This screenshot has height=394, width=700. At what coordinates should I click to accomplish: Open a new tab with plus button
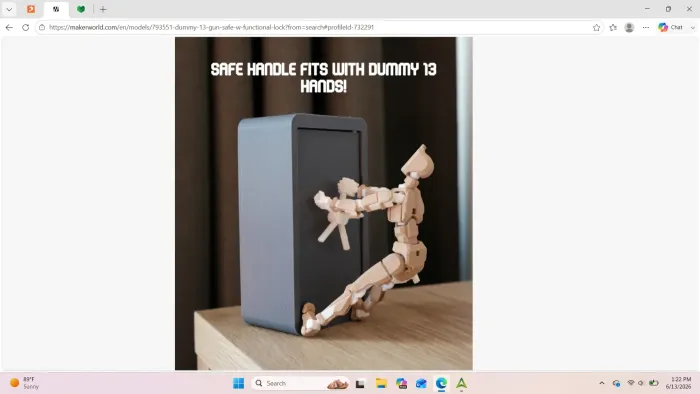103,9
